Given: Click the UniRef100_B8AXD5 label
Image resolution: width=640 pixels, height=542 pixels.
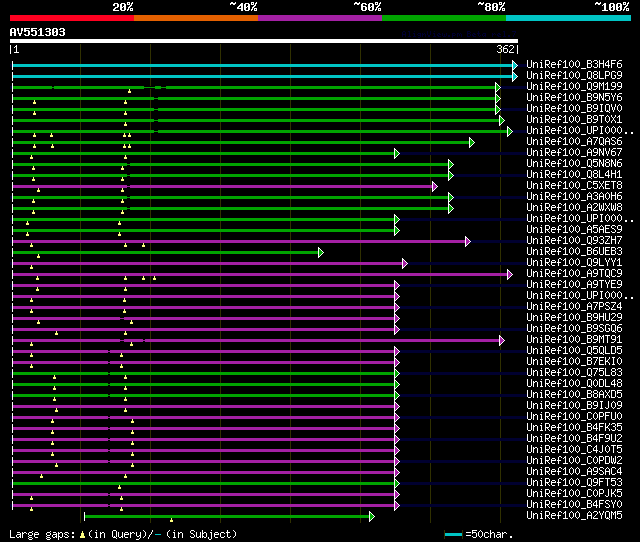Looking at the screenshot, I should [x=574, y=395].
